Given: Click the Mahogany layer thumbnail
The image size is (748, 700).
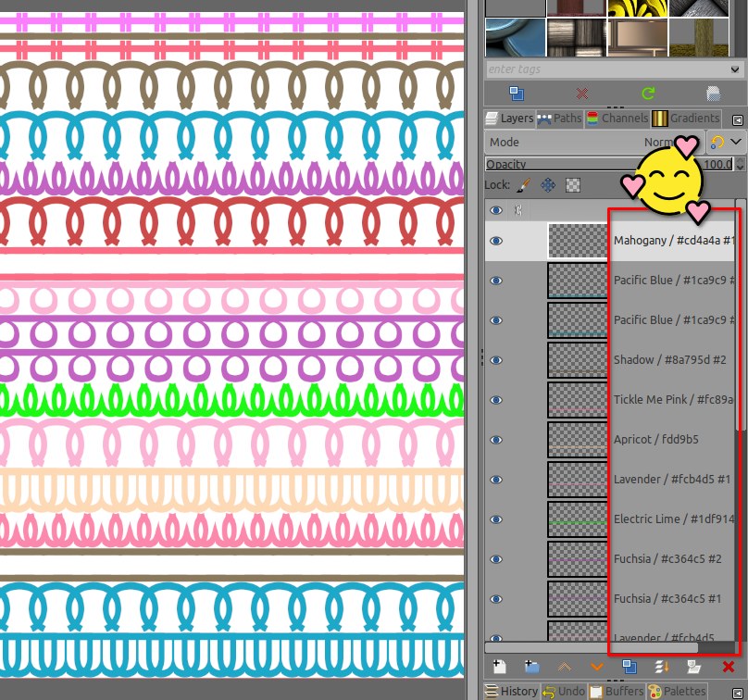Looking at the screenshot, I should point(578,241).
